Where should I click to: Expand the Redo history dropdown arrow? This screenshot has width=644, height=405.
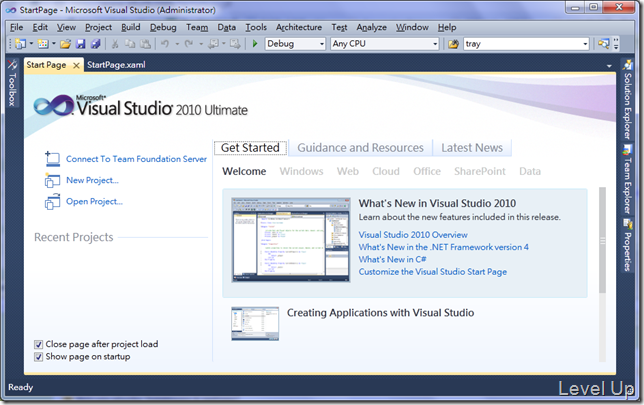(201, 44)
